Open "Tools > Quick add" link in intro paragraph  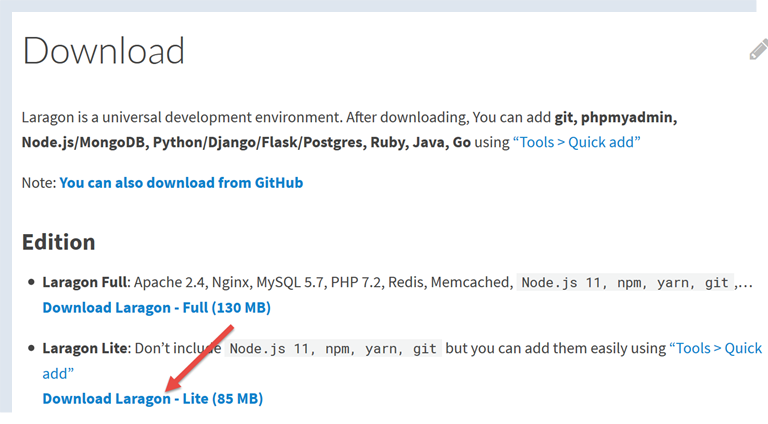pyautogui.click(x=577, y=142)
